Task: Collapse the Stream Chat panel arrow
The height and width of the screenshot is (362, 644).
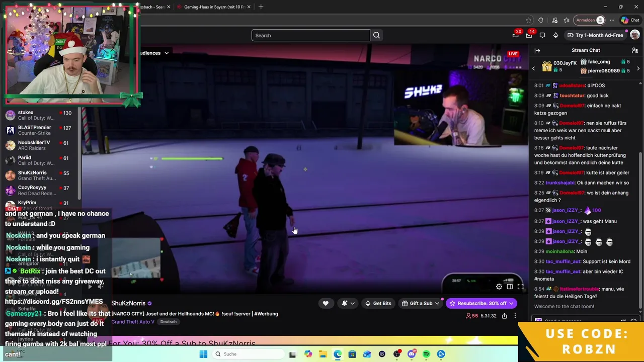Action: 537,50
